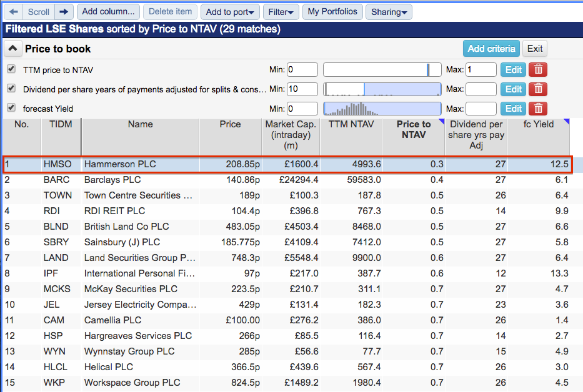Select McKay Securities PLC name
Image resolution: width=583 pixels, height=392 pixels.
[131, 289]
